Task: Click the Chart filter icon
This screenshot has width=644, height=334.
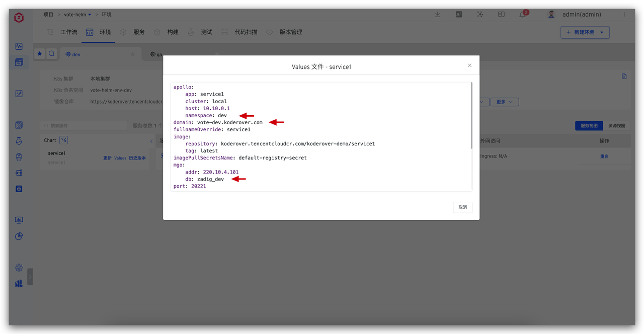Action: click(x=63, y=140)
